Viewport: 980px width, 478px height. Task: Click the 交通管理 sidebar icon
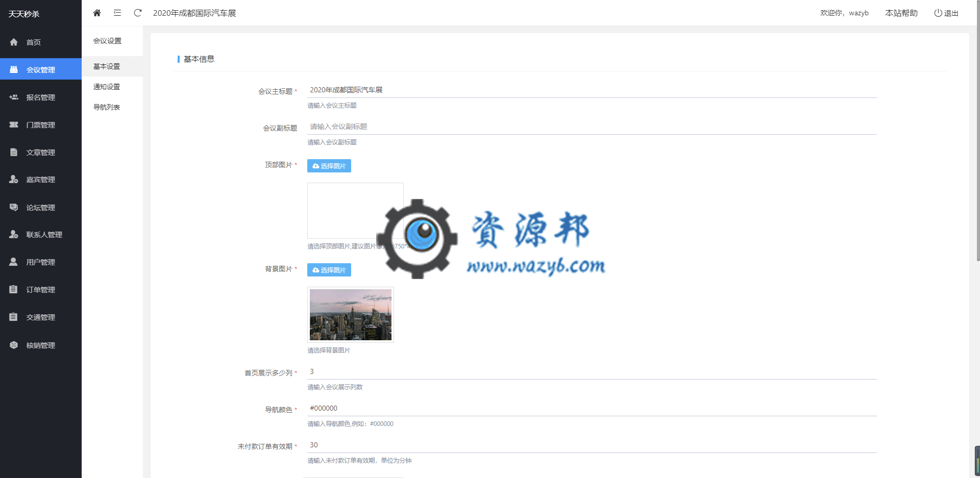(14, 317)
